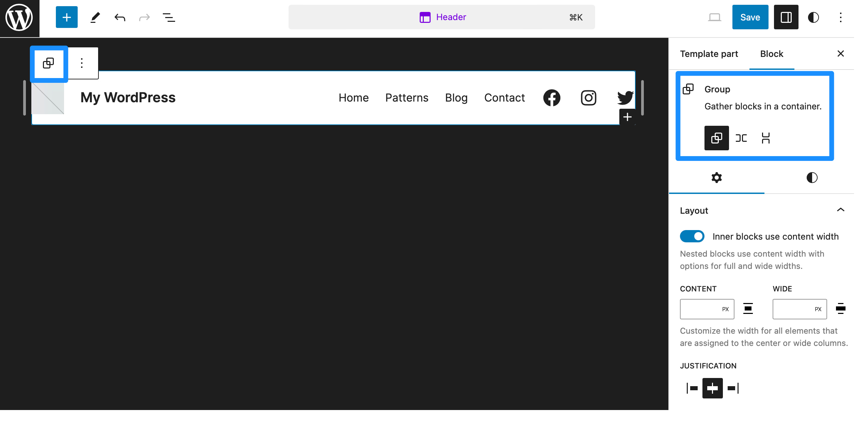This screenshot has height=424, width=868.
Task: Open the editor options menu top right
Action: 841,17
